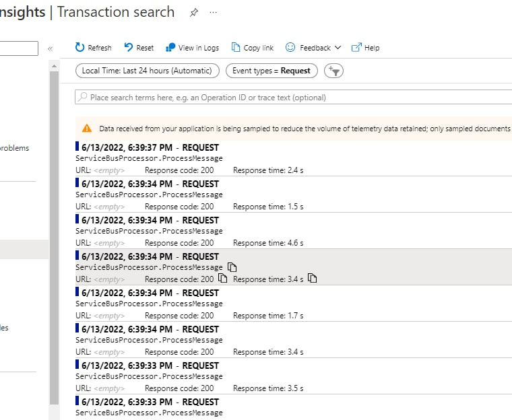
Task: Click the add filter funnel icon
Action: point(333,71)
